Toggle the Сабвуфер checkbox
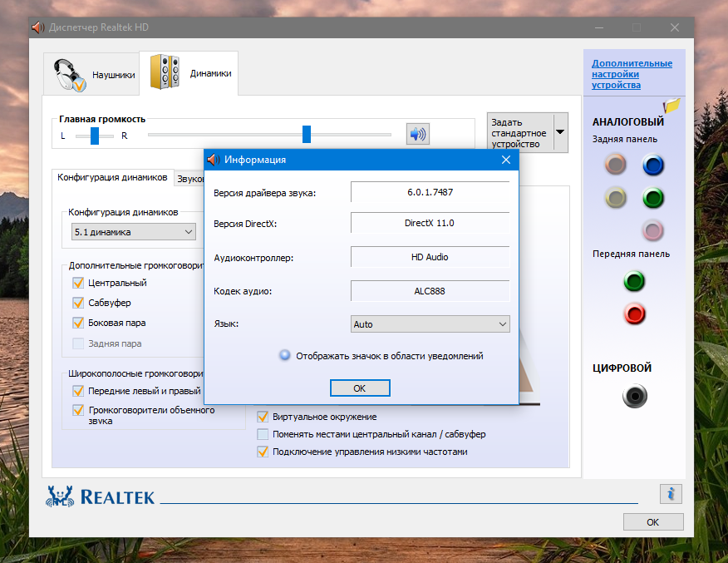 [x=78, y=303]
